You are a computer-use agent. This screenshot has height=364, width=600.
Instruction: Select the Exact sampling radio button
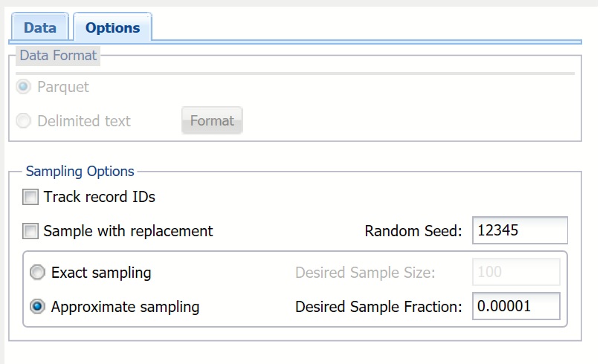click(37, 273)
